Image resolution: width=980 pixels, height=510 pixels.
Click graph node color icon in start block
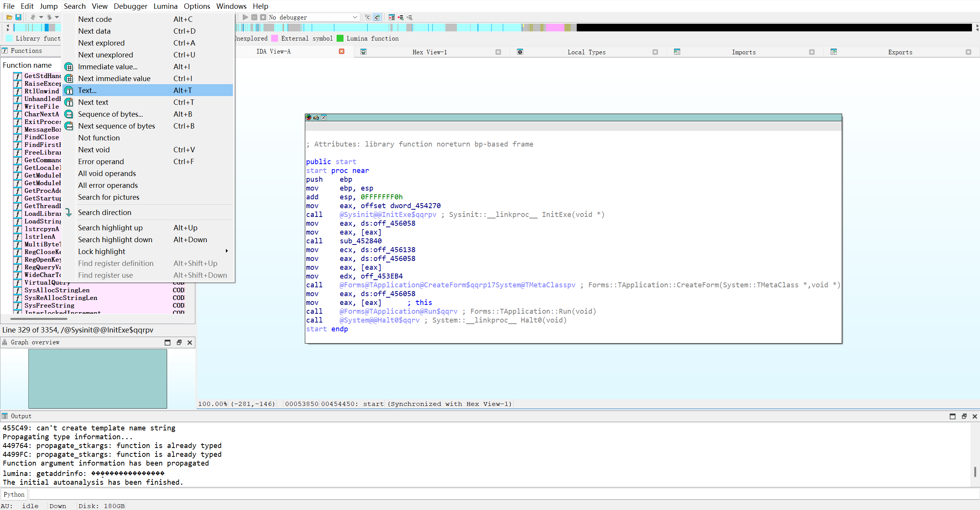pos(308,117)
